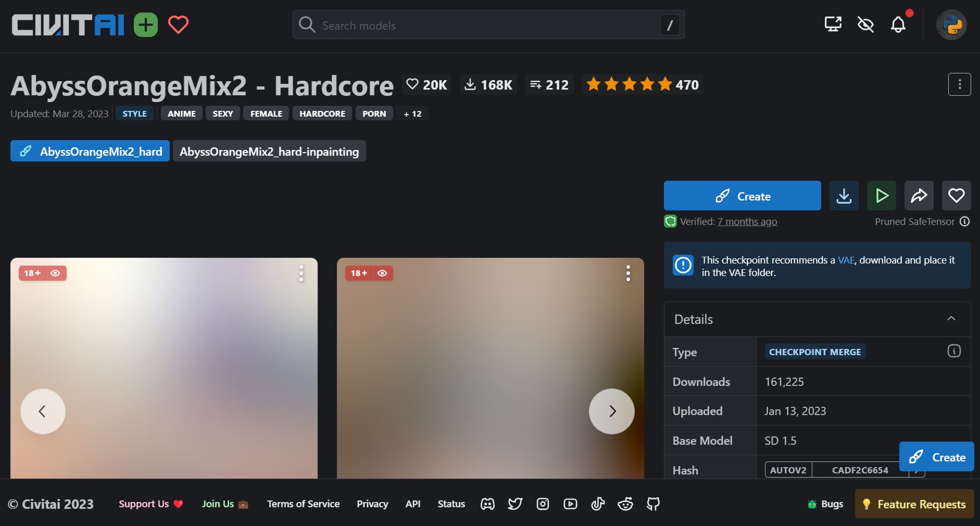Open the monitor download icon in header

click(x=833, y=24)
